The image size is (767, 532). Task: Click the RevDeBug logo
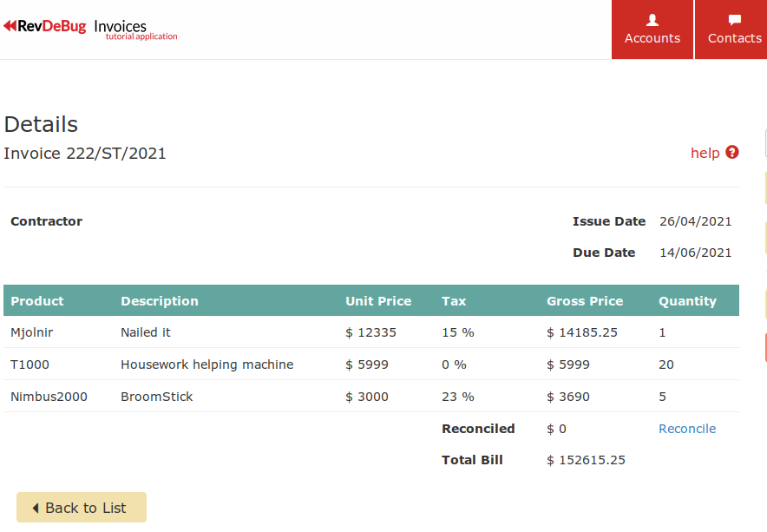(x=44, y=26)
